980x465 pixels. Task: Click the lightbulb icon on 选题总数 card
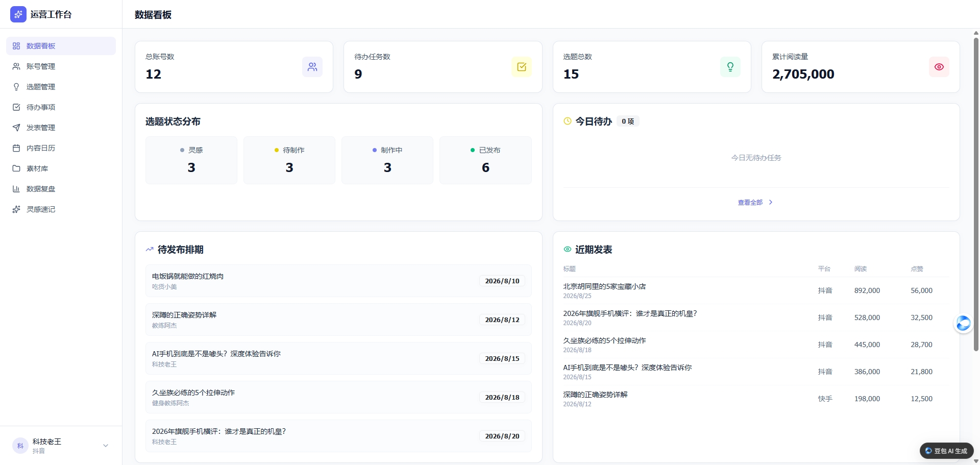point(730,67)
